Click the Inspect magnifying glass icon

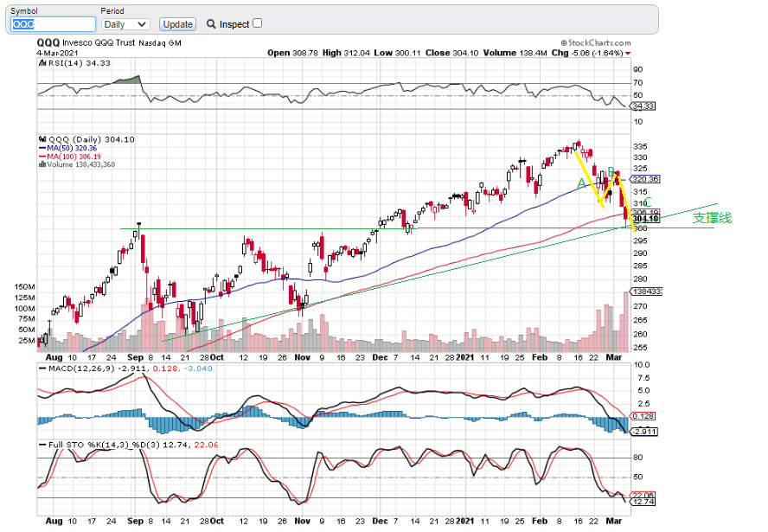211,24
